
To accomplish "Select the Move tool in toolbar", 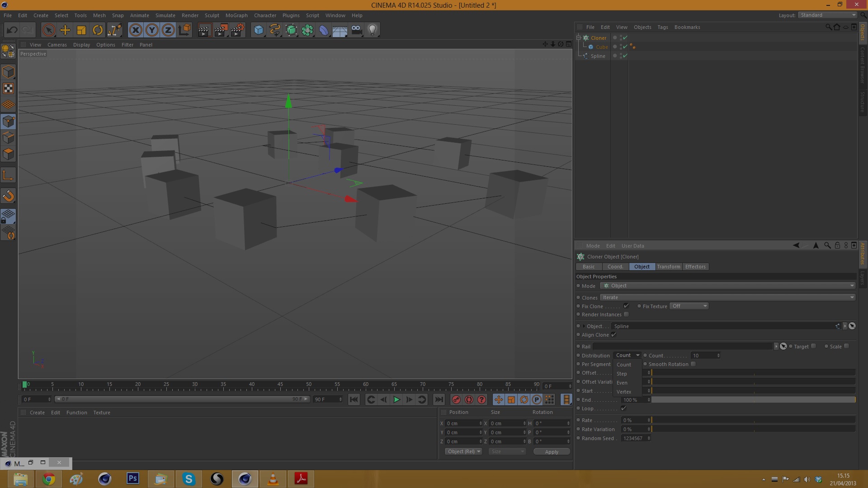I will 65,30.
